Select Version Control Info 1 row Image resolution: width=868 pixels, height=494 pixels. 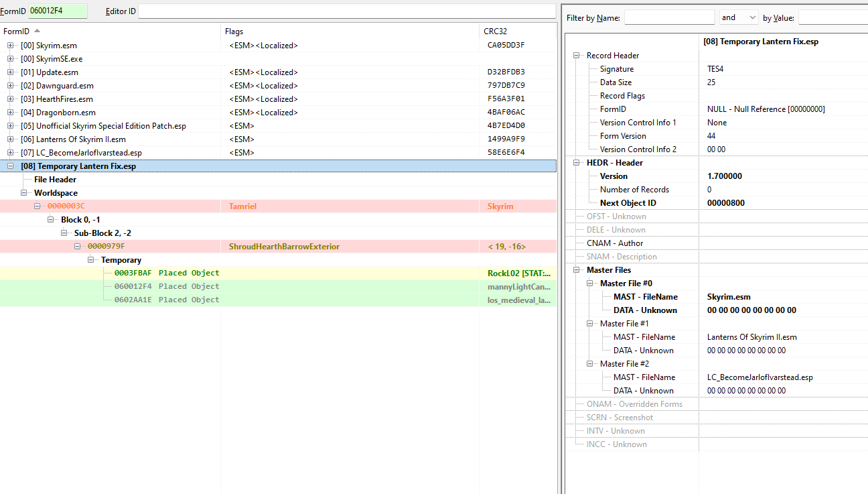point(717,123)
